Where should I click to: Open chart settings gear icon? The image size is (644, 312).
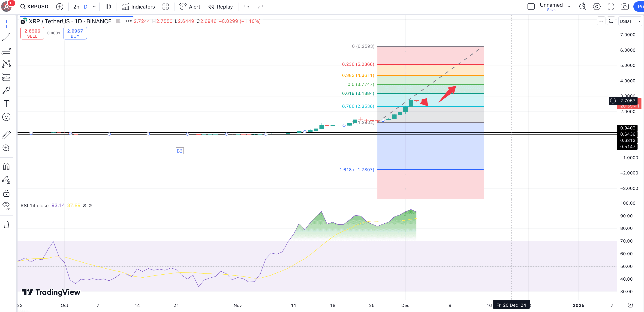tap(596, 7)
